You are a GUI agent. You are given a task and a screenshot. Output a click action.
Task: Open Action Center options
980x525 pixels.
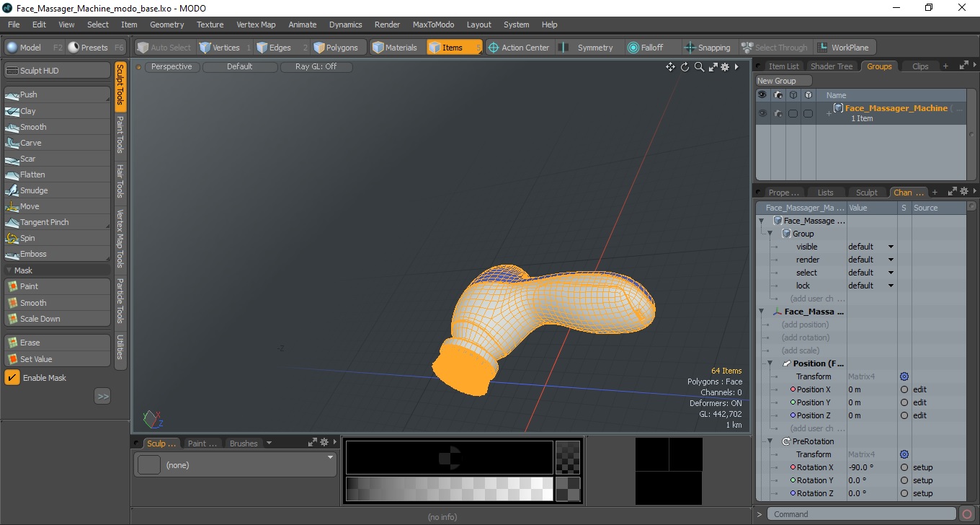(x=520, y=48)
